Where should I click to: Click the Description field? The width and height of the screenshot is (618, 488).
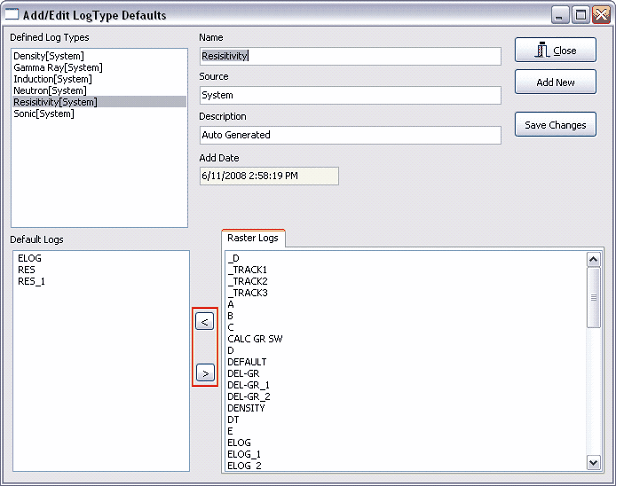pyautogui.click(x=349, y=135)
